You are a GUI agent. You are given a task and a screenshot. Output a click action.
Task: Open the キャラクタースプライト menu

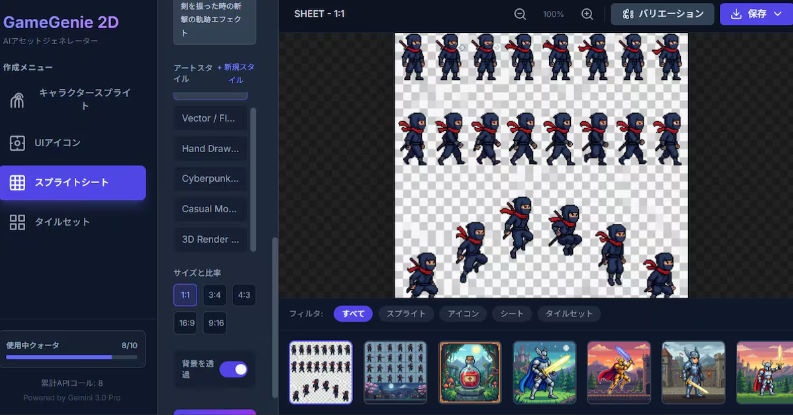click(x=73, y=100)
